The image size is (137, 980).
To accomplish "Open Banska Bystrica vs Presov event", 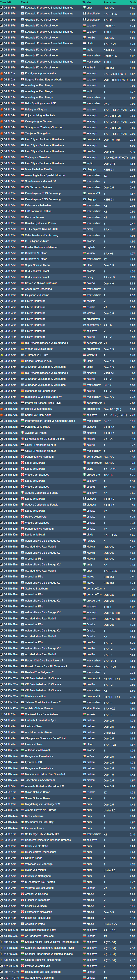I will (41, 223).
